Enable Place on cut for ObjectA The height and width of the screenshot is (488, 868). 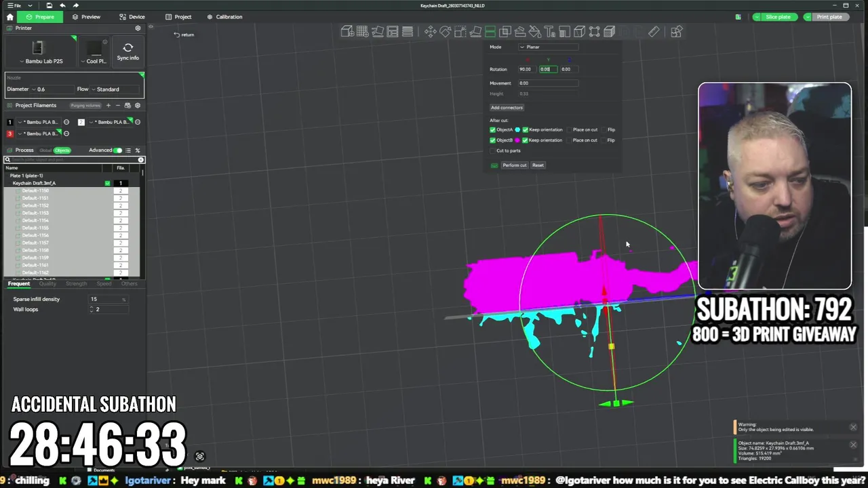pyautogui.click(x=569, y=129)
